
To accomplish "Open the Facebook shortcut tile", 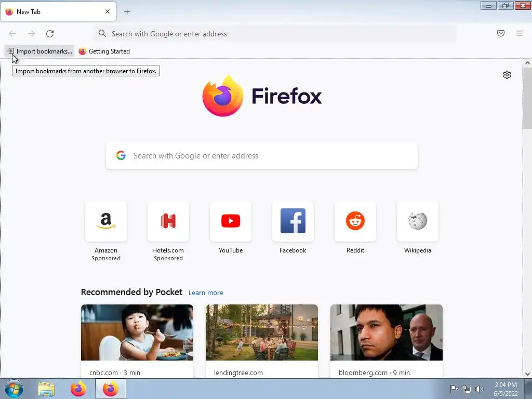I will pos(293,221).
